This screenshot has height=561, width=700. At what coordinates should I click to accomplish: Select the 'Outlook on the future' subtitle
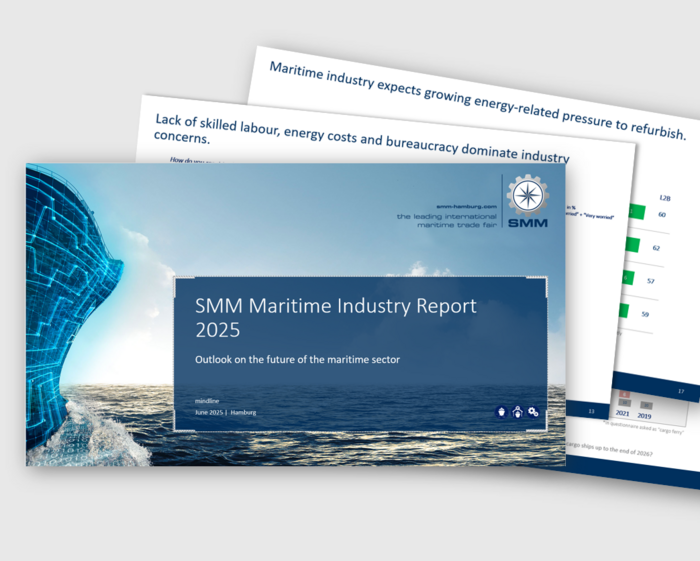click(297, 360)
